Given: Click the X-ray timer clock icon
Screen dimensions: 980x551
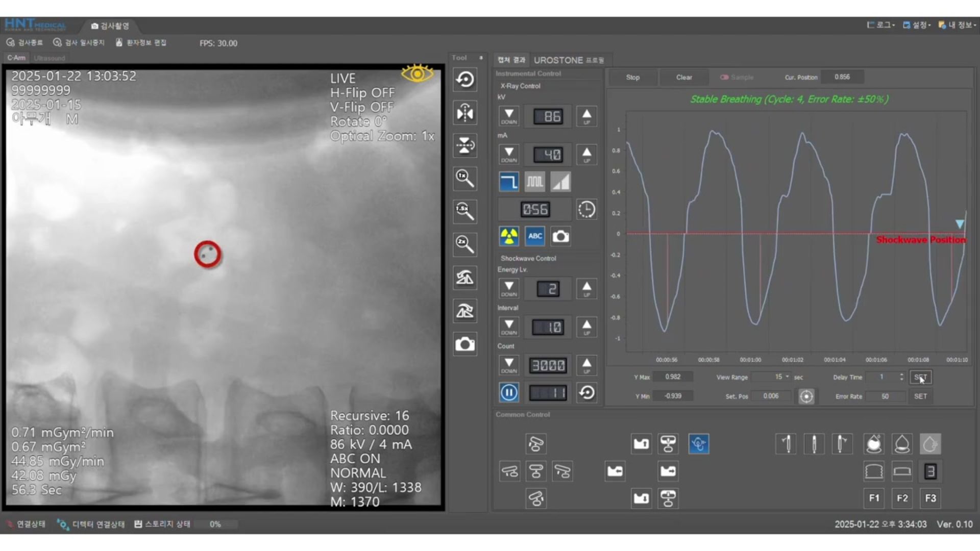Looking at the screenshot, I should click(x=586, y=210).
